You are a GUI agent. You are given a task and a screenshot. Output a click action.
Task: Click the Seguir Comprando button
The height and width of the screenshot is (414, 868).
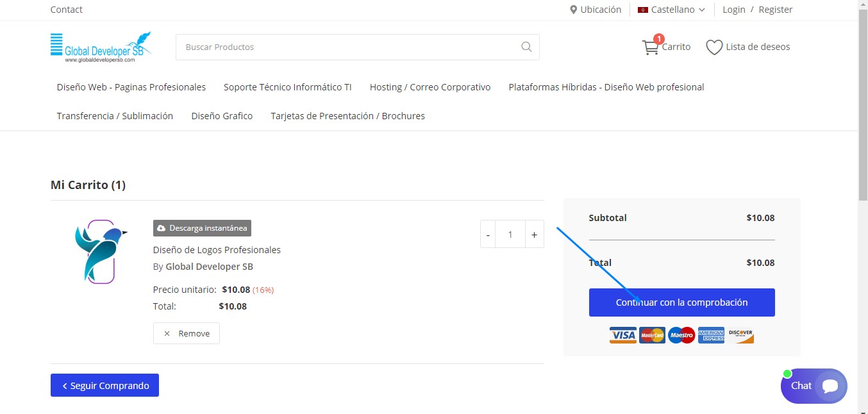coord(104,385)
